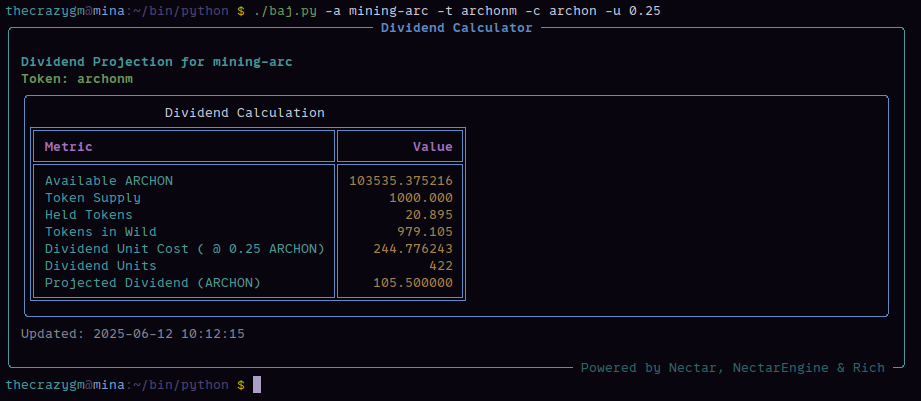Screen dimensions: 921x401
Task: Click the "Powered by Nectar, NectarEngine & Rich" footer
Action: coord(732,368)
